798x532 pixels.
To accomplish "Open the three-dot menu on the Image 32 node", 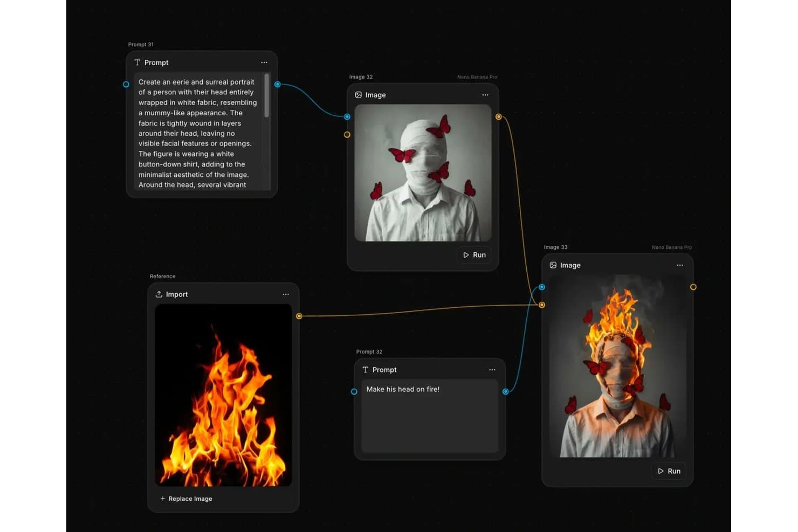I will pyautogui.click(x=485, y=95).
